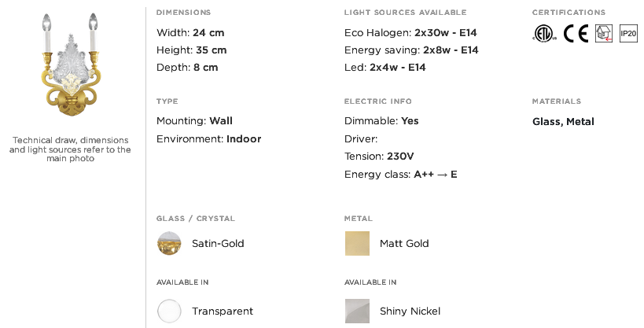Click the IP20 rating icon
This screenshot has height=328, width=644.
click(x=628, y=33)
